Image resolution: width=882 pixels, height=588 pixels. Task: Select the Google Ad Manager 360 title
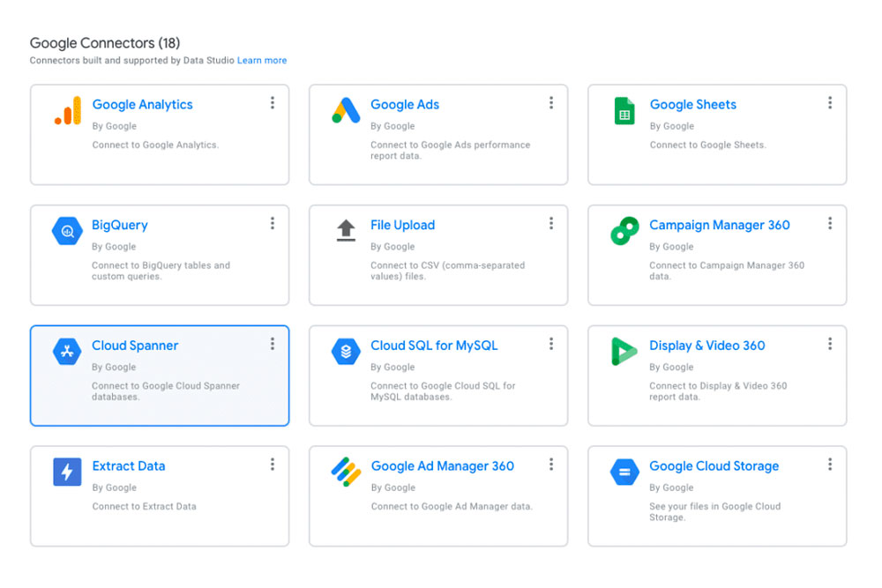443,466
